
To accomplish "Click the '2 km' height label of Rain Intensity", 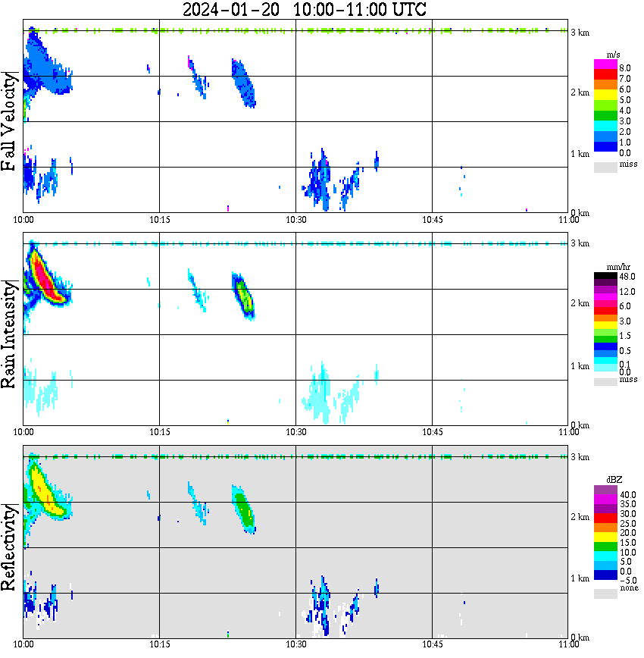I will pos(580,303).
